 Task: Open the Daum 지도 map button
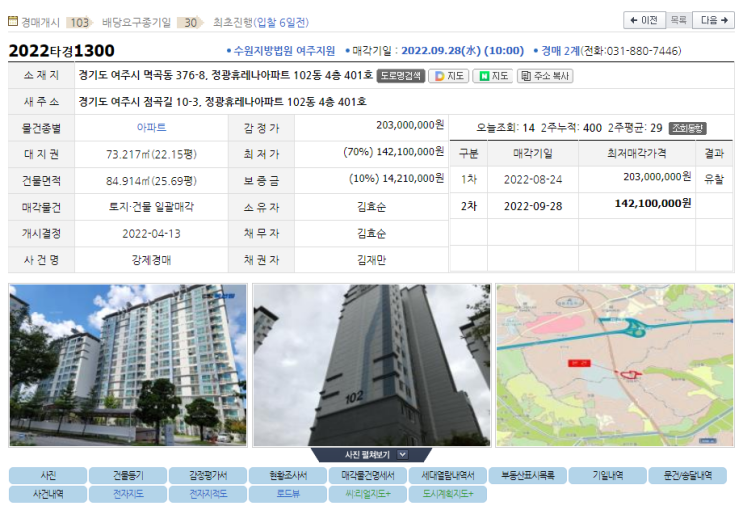pos(449,76)
